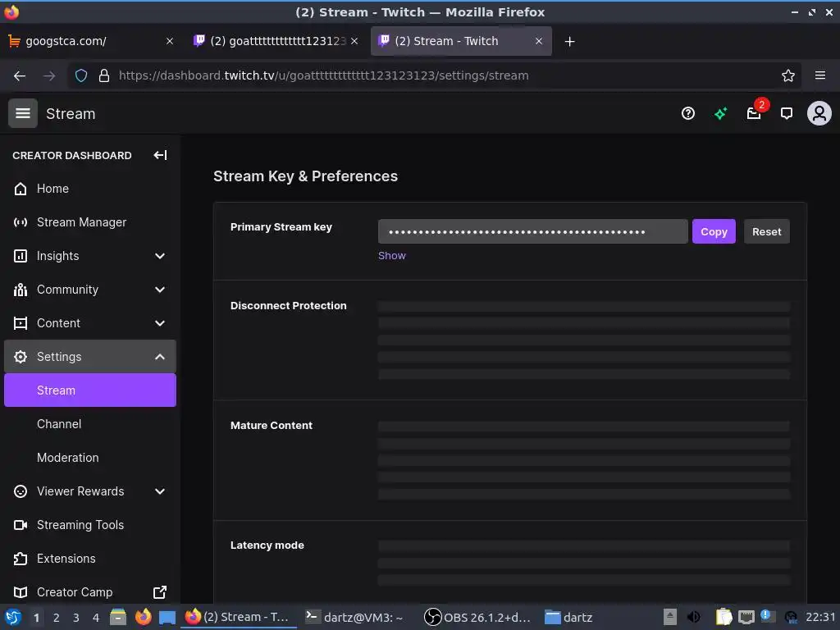
Task: Click the Firefox forward arrow
Action: pos(49,75)
